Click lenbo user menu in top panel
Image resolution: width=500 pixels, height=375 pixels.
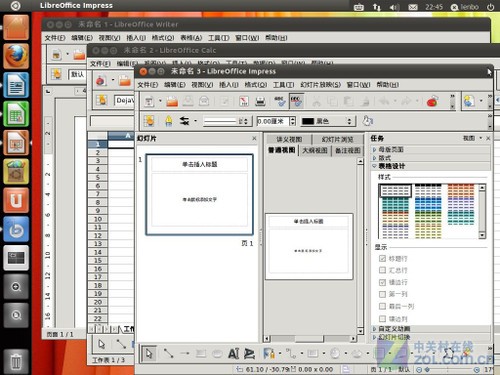click(465, 7)
